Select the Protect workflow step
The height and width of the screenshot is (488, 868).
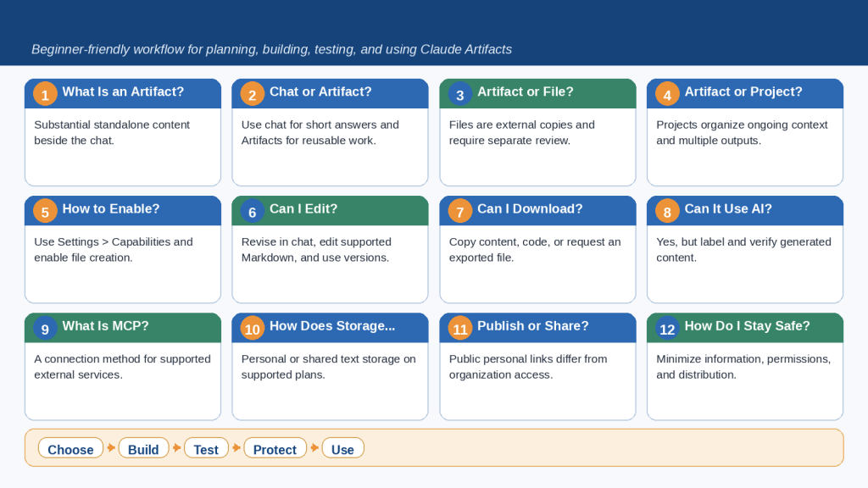275,448
